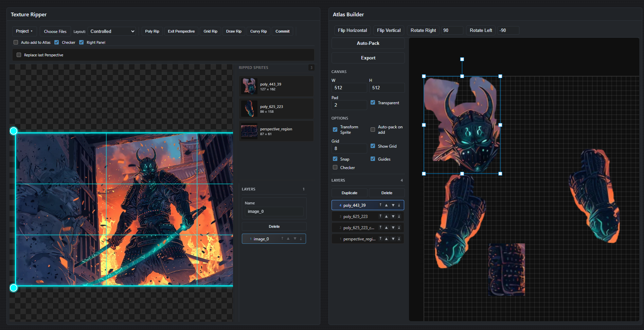Screen dimensions: 644x330
Task: Click the Export button
Action: [368, 58]
